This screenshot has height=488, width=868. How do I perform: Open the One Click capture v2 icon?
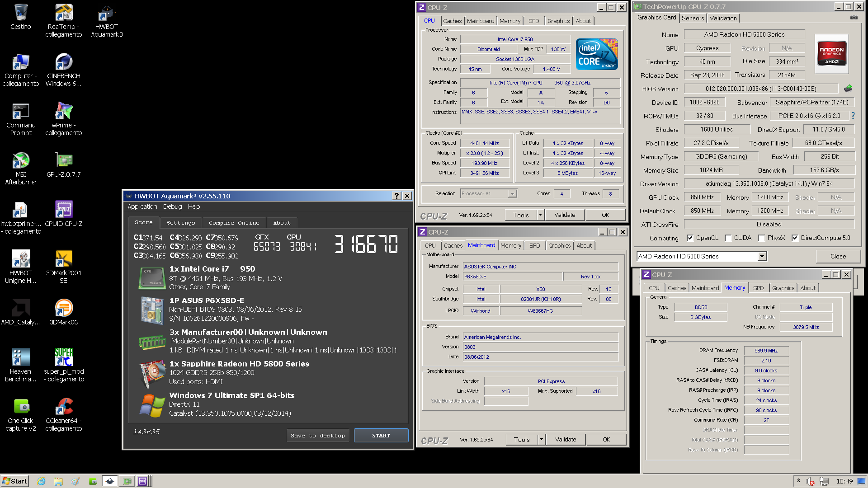click(x=21, y=414)
